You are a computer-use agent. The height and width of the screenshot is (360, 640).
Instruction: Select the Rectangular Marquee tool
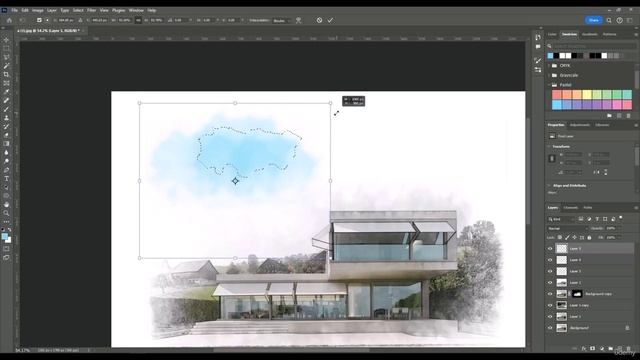[x=6, y=49]
